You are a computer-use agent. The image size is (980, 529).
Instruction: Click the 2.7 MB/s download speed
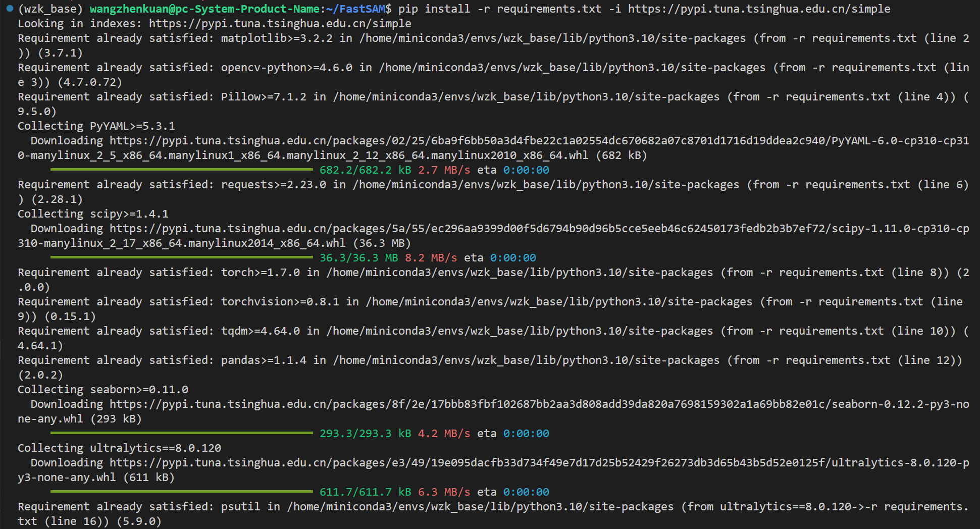click(444, 170)
